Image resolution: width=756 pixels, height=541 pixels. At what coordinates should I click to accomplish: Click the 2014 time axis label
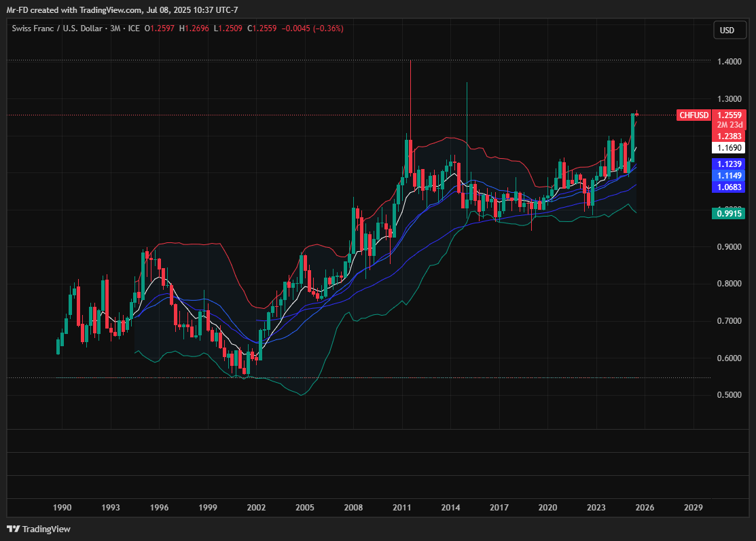click(450, 507)
